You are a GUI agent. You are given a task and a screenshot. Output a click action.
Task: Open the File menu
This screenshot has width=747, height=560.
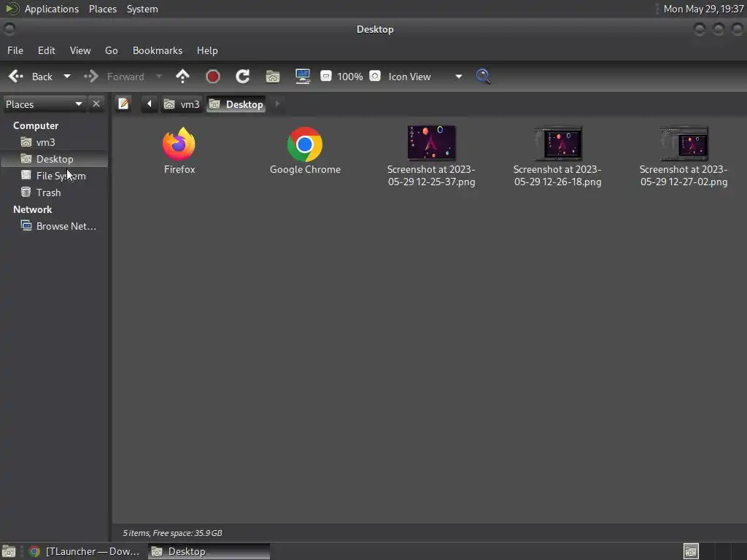15,50
